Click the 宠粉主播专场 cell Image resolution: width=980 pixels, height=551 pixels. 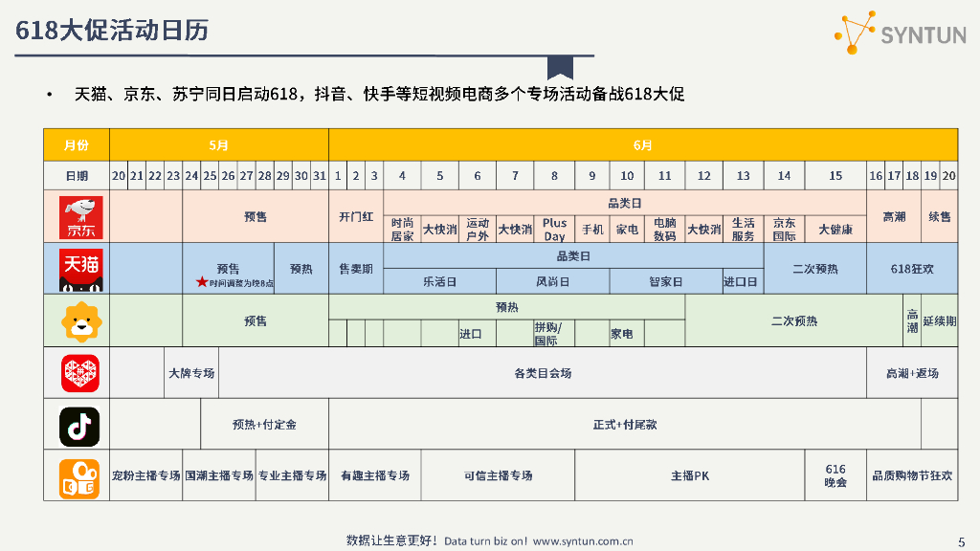pos(146,475)
